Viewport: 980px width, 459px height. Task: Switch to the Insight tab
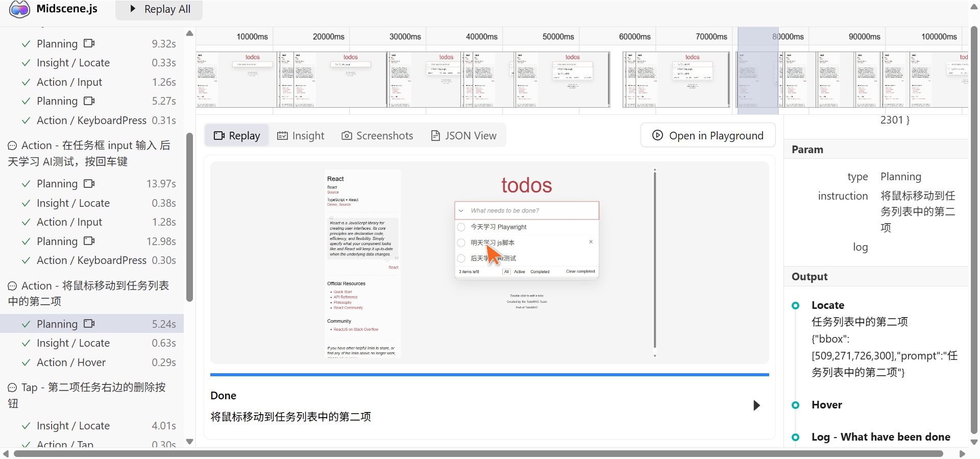pyautogui.click(x=301, y=136)
